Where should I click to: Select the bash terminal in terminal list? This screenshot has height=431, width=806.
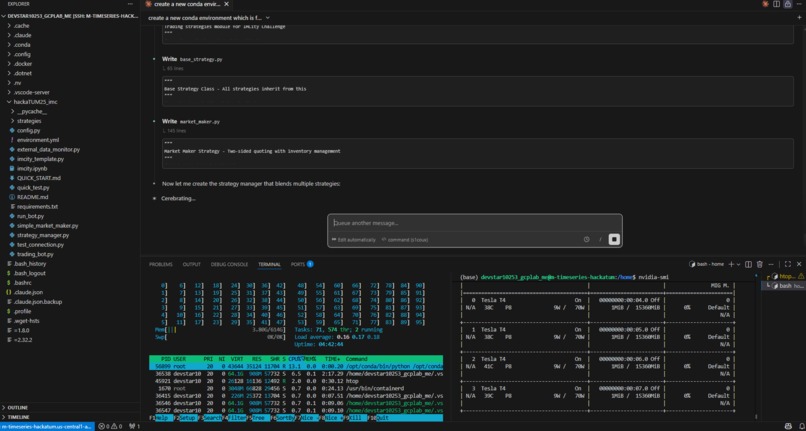point(783,285)
